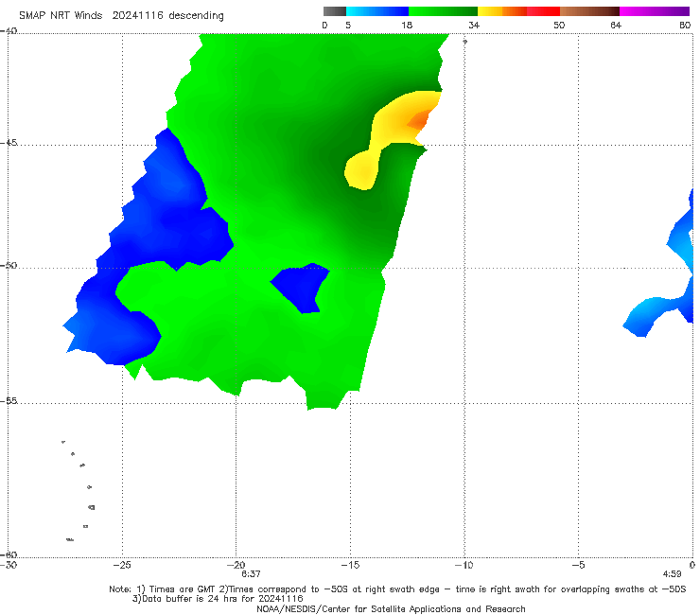Click the brown segment of the color bar

tap(589, 11)
